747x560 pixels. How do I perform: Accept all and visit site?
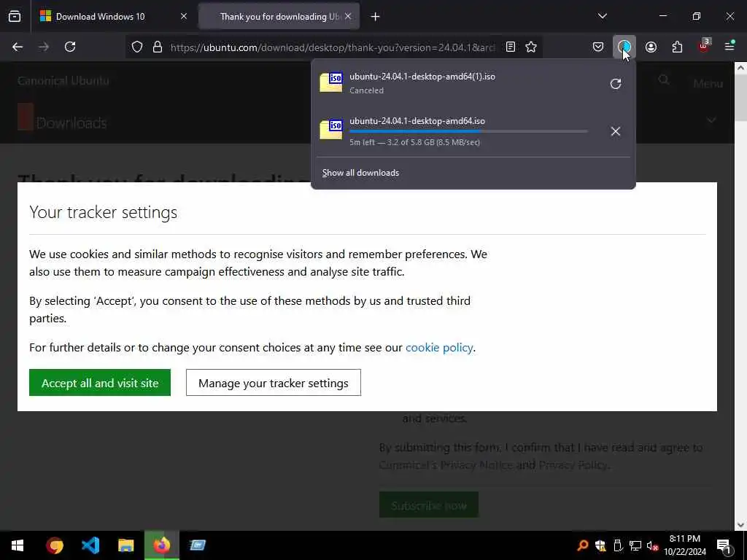99,382
